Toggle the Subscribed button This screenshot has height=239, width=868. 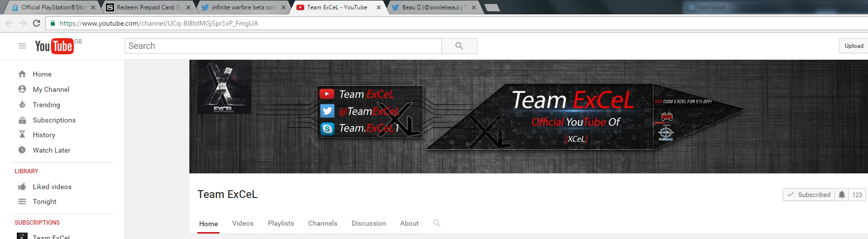tap(809, 195)
